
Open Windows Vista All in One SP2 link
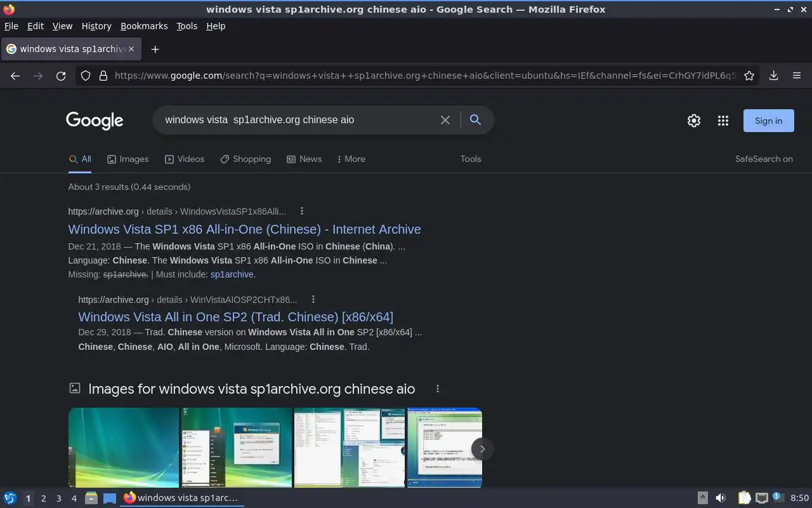(235, 317)
